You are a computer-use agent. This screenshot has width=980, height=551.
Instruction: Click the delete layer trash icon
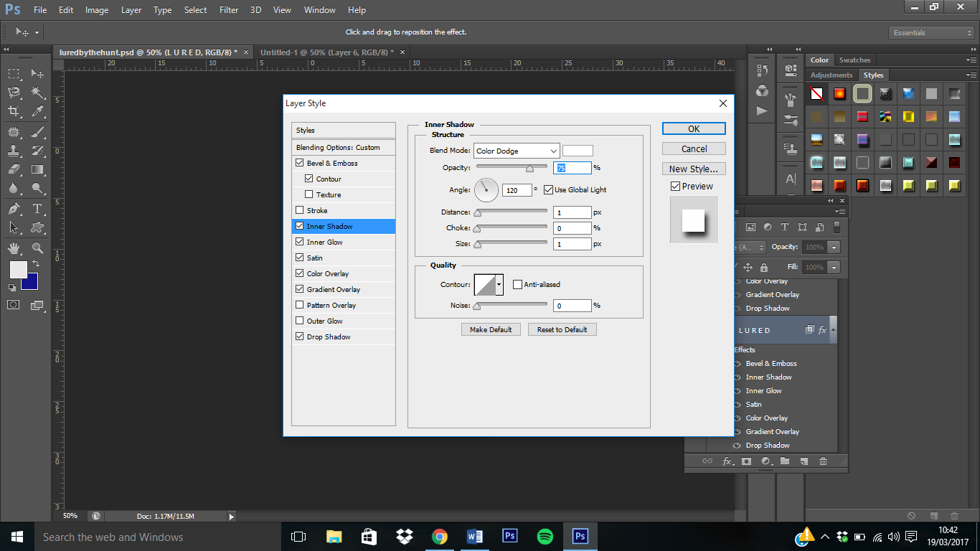pos(823,461)
